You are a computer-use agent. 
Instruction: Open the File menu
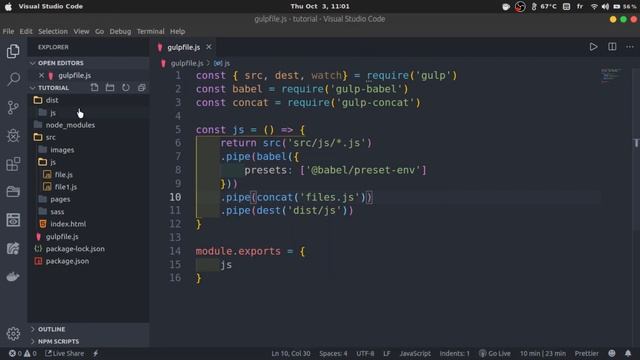click(8, 31)
